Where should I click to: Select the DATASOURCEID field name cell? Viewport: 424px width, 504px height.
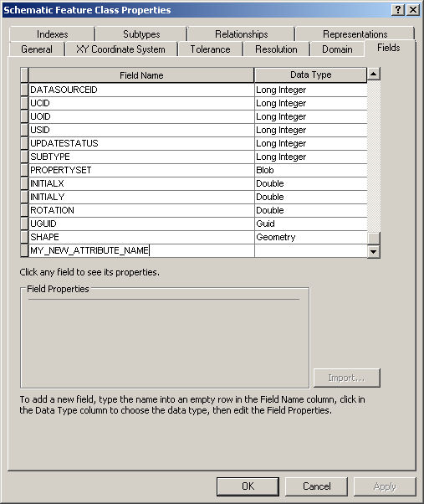tap(141, 90)
